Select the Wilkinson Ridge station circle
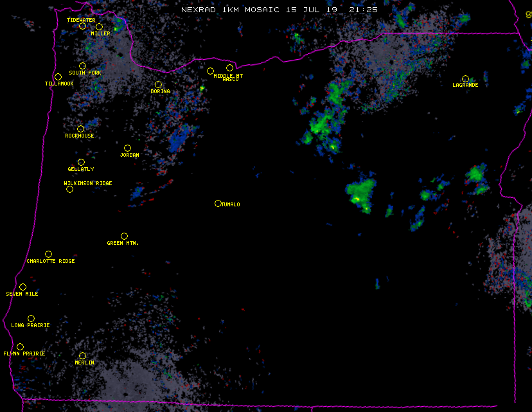Viewport: 532px width, 412px height. [69, 189]
